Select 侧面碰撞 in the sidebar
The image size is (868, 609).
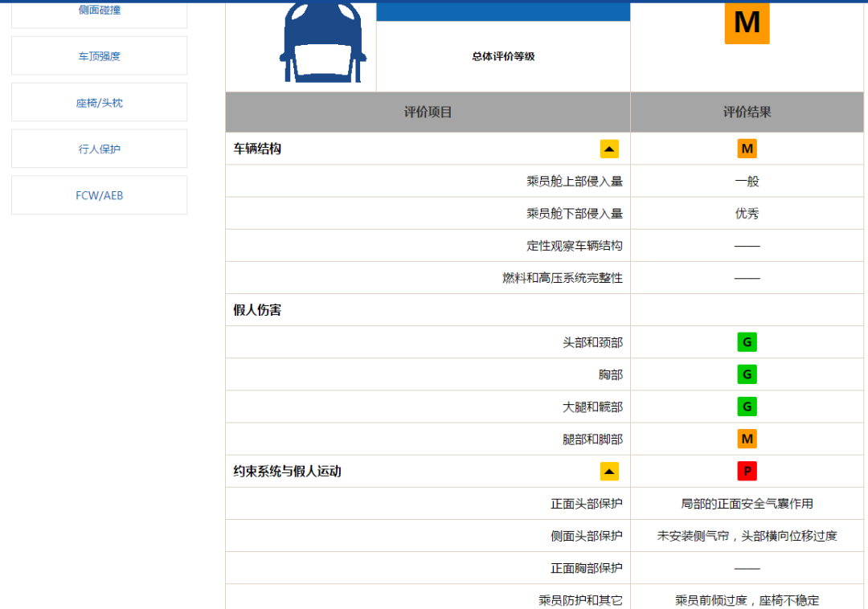98,11
